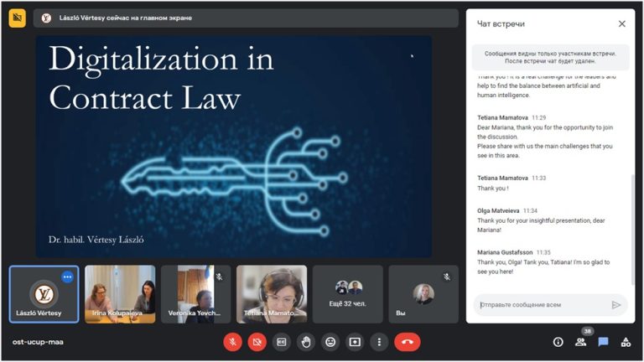This screenshot has height=362, width=644.
Task: Open options on László Vértesy tile
Action: click(x=68, y=277)
